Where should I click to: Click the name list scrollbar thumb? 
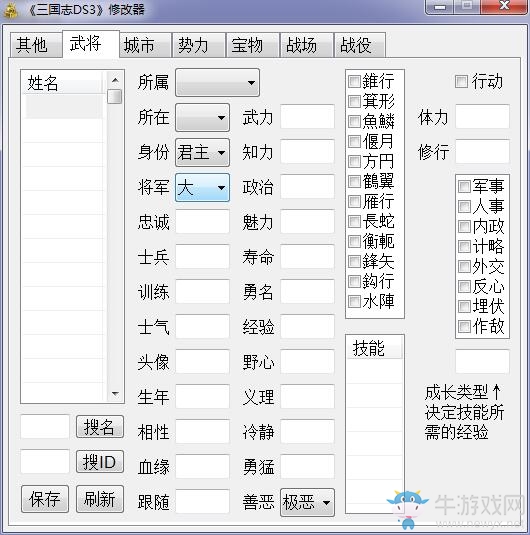pos(115,96)
